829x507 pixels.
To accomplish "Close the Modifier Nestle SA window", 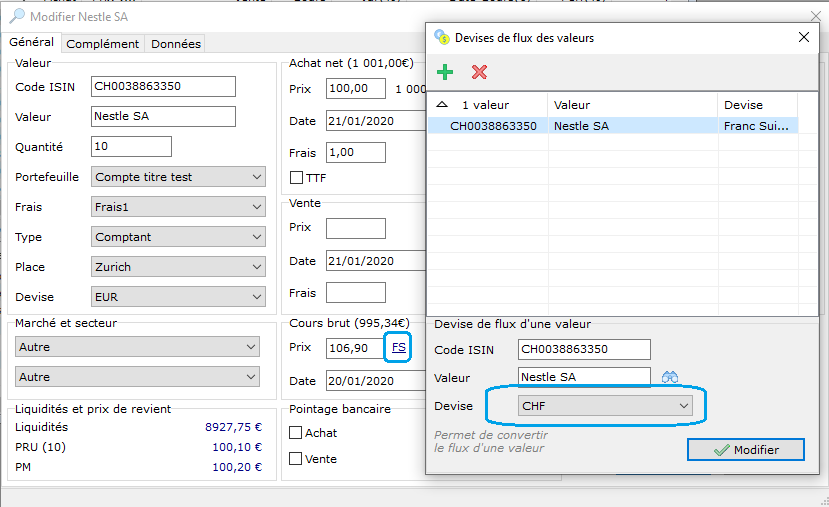I will coord(816,16).
